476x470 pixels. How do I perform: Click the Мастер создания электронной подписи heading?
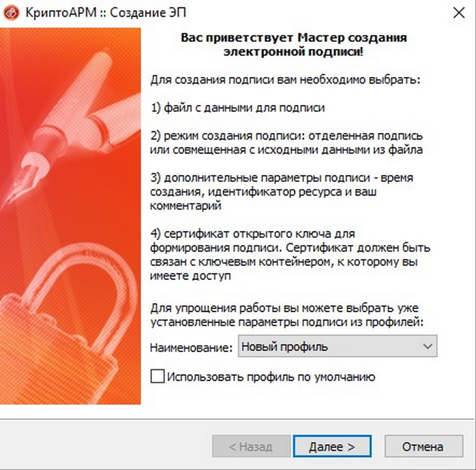click(x=294, y=44)
